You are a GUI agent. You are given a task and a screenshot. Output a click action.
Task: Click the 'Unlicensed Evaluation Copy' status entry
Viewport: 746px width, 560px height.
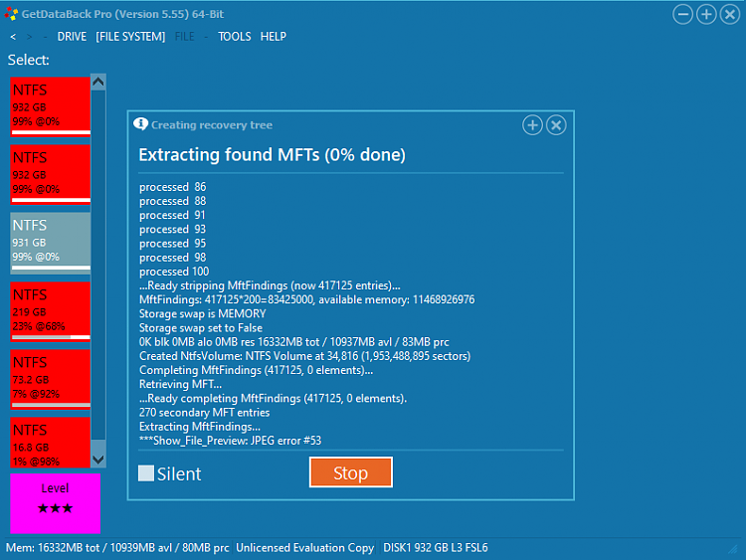tap(304, 548)
